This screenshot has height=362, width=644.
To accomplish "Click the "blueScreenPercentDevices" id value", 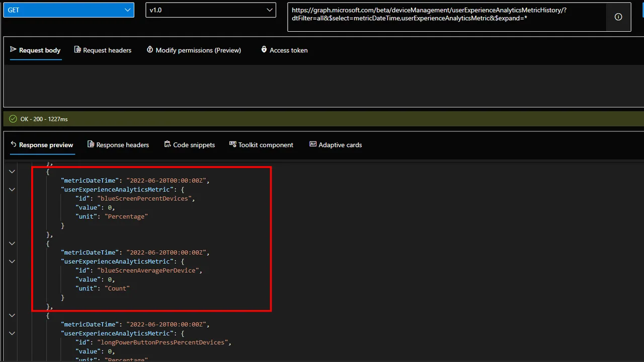I will [146, 199].
